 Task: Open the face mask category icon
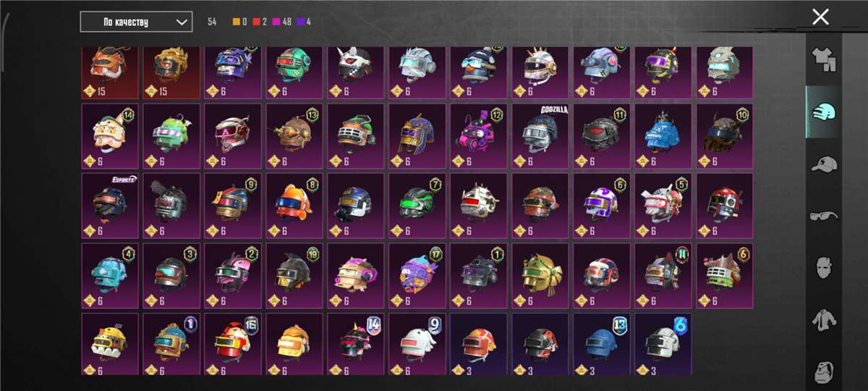click(x=823, y=269)
